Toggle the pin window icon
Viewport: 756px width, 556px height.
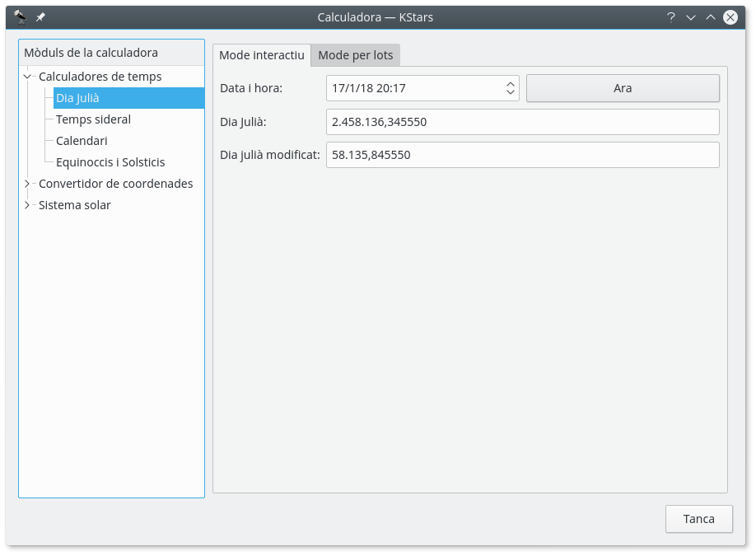point(40,16)
